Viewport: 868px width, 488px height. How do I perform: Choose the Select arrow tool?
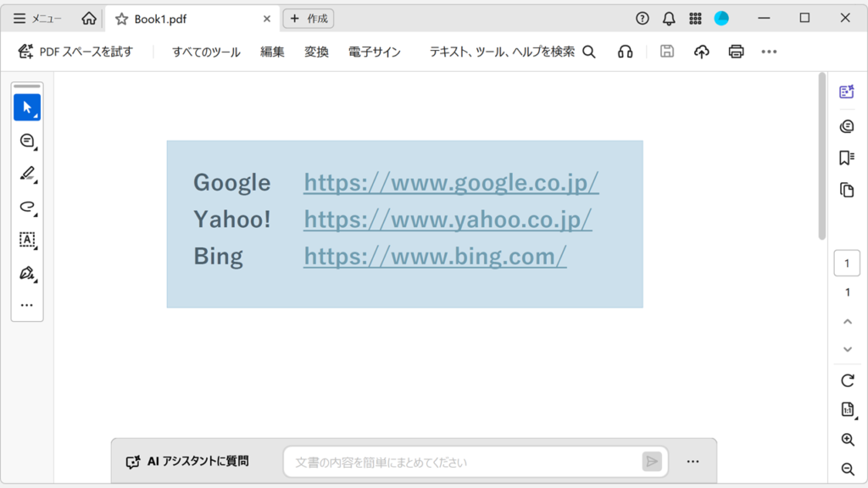pos(27,108)
